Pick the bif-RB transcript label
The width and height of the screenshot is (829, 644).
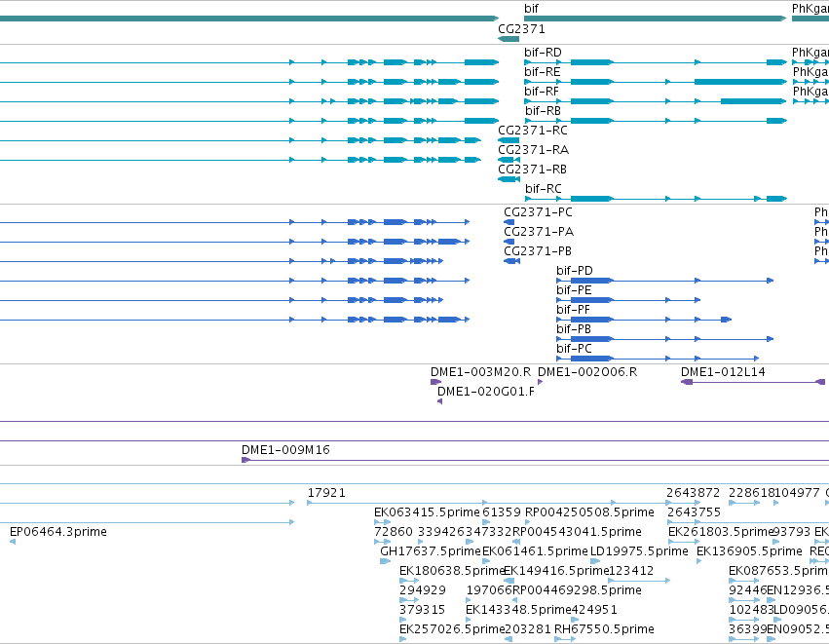click(543, 111)
